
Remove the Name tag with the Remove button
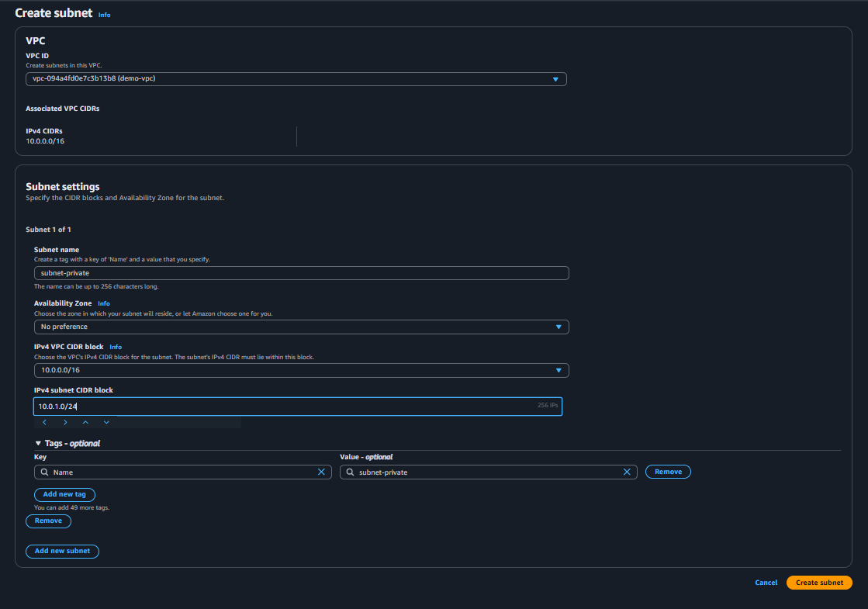pyautogui.click(x=668, y=472)
